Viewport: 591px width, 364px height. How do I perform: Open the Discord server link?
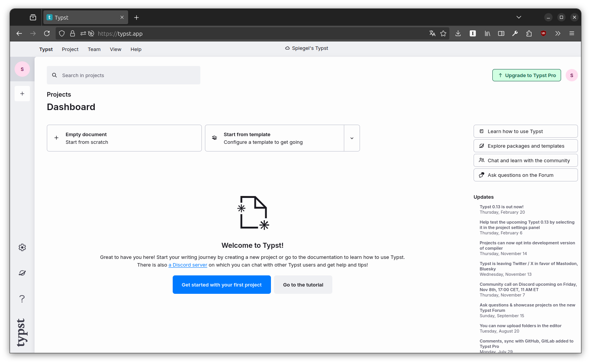[x=188, y=265]
